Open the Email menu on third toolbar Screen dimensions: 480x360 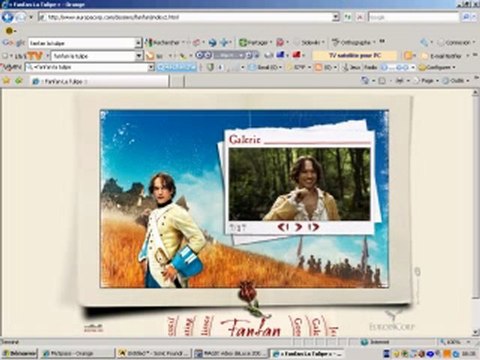pos(265,67)
